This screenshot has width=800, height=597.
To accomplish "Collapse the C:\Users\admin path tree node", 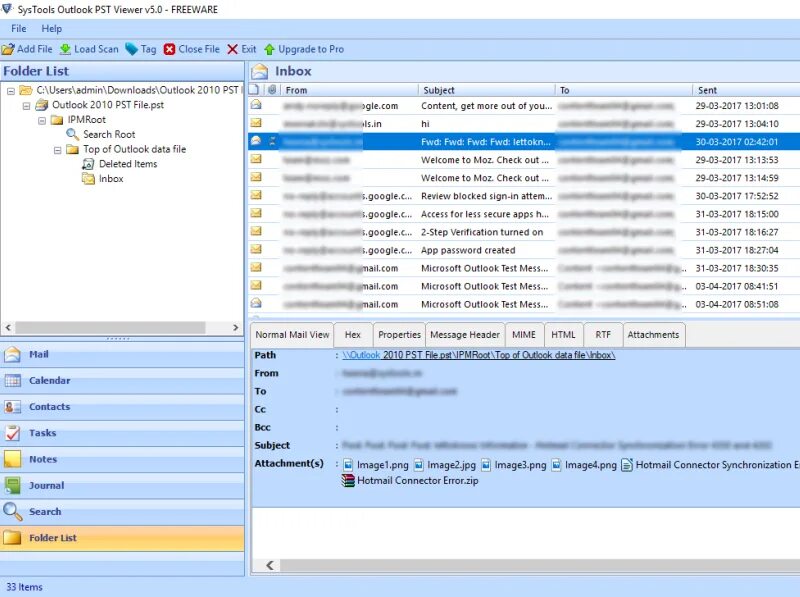I will coord(10,91).
